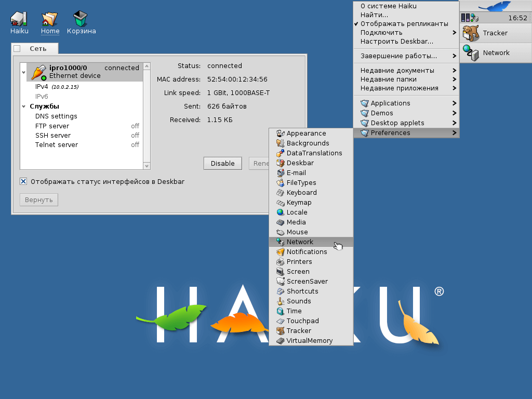Select the Корзина trash desktop icon
Screen dimensions: 532x399
coord(81,19)
